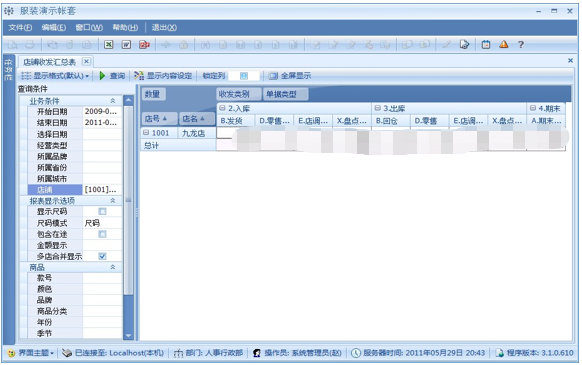
Task: Export report to Excel icon
Action: 108,45
